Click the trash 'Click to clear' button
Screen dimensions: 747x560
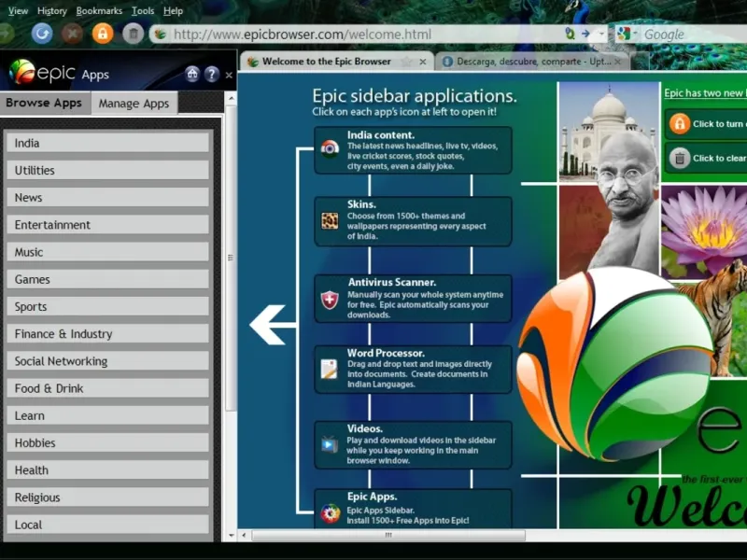pos(707,158)
